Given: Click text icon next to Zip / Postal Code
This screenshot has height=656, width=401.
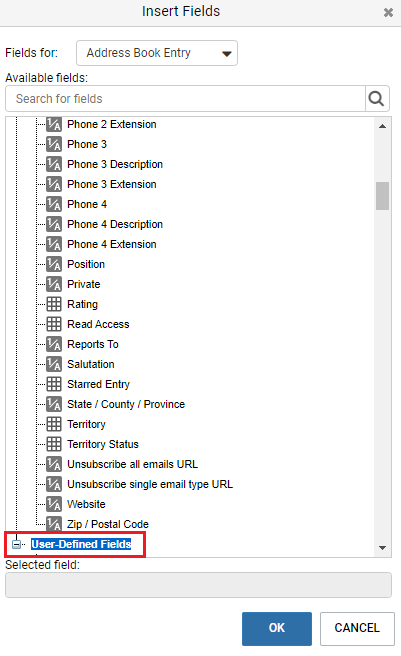Looking at the screenshot, I should point(54,524).
